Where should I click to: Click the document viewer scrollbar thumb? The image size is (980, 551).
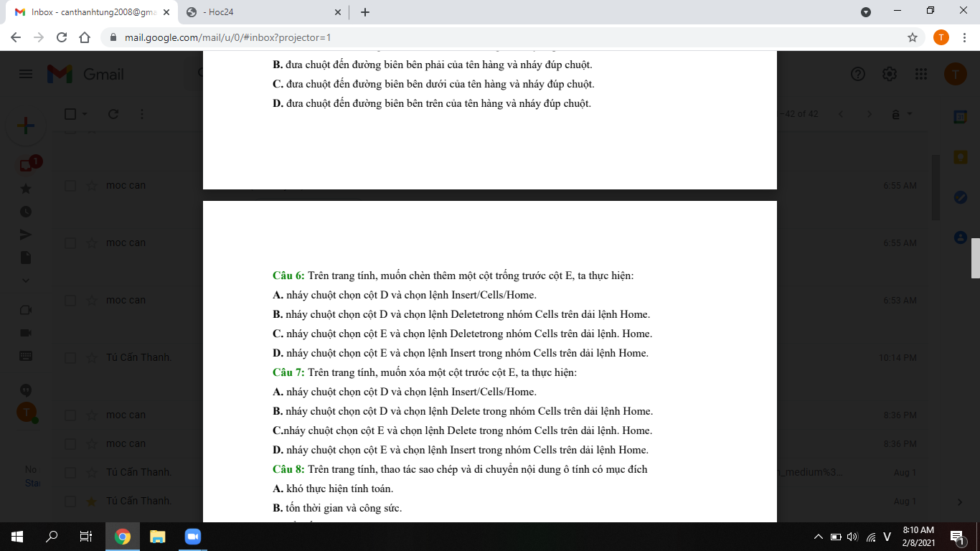975,258
